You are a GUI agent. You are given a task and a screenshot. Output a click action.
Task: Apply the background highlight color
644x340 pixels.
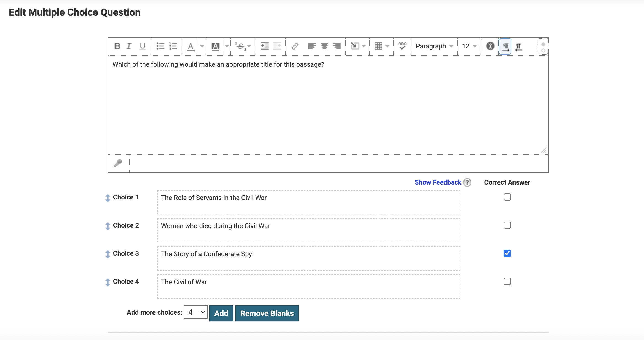(215, 46)
